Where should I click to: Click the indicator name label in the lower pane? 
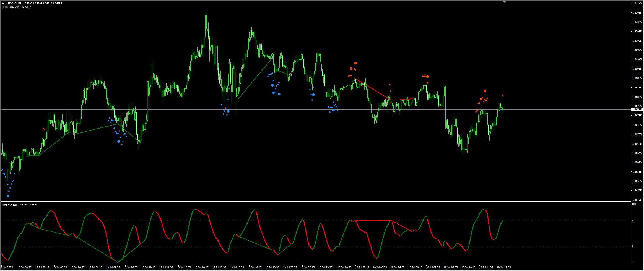(10, 205)
